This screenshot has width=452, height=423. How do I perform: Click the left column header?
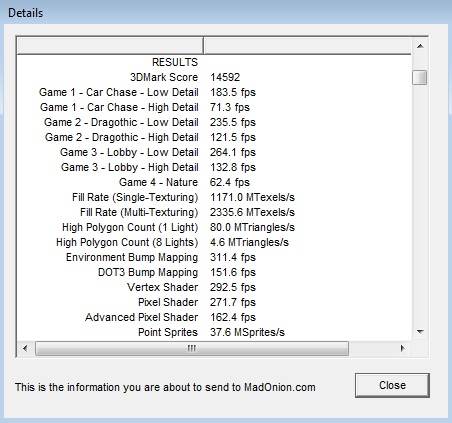coord(110,46)
